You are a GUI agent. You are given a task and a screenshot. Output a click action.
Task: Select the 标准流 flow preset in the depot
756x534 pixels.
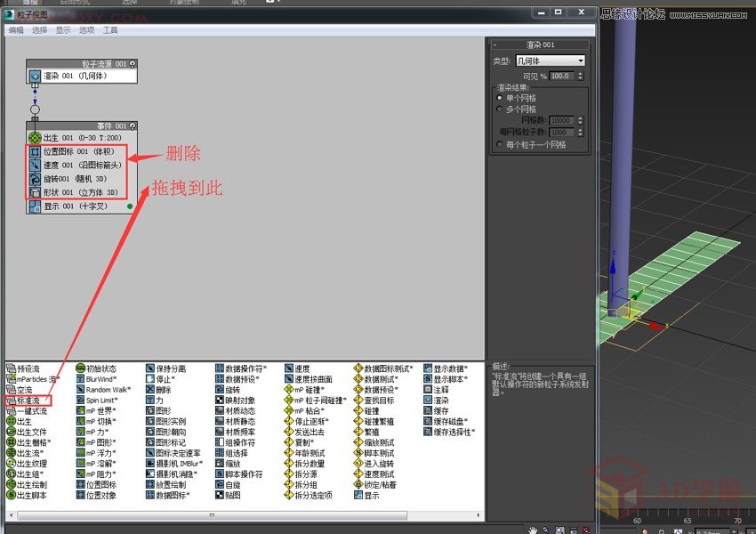coord(22,400)
